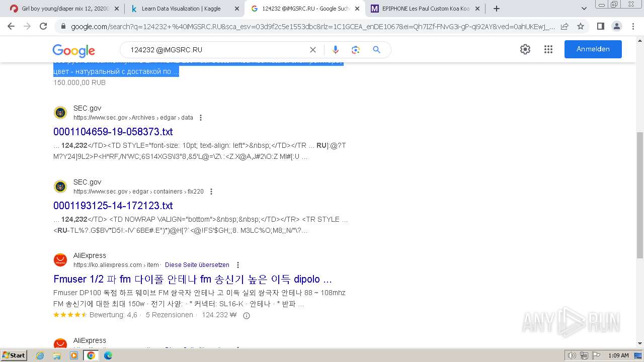Click the Anmelden sign-in button
The height and width of the screenshot is (362, 644).
click(x=593, y=49)
